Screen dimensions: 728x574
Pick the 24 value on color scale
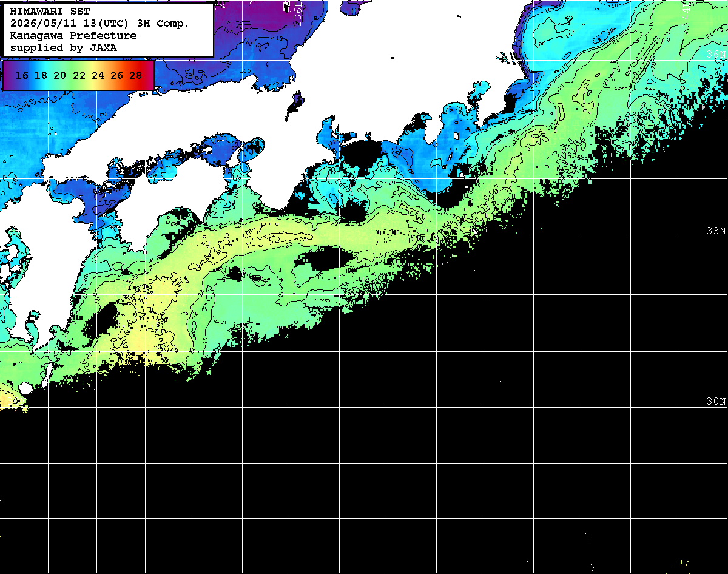pos(98,75)
